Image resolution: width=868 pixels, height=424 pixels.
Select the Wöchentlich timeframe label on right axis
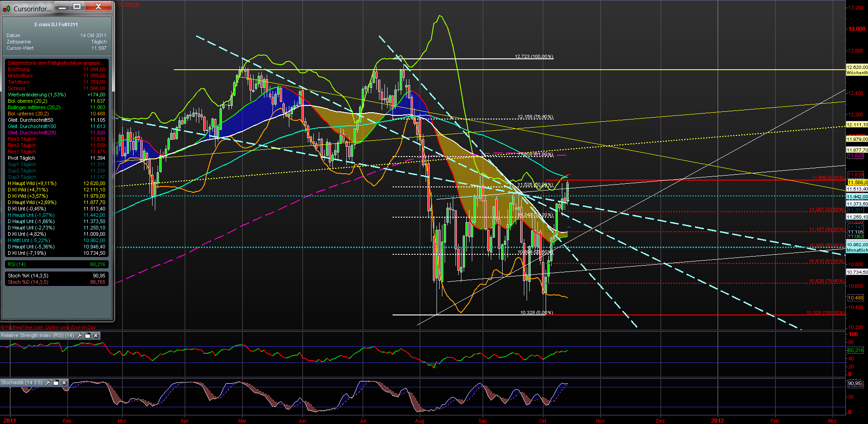(x=856, y=72)
